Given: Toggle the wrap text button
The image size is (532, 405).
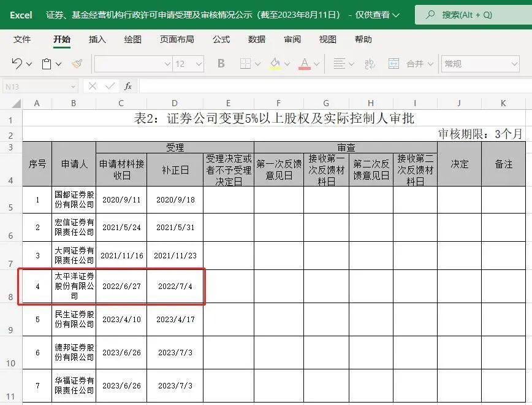Looking at the screenshot, I should tap(370, 64).
